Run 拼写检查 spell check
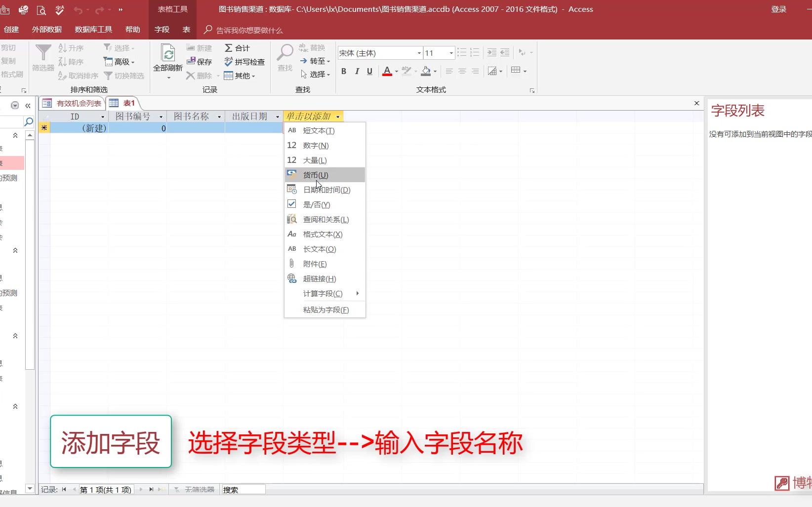This screenshot has height=507, width=812. [244, 62]
